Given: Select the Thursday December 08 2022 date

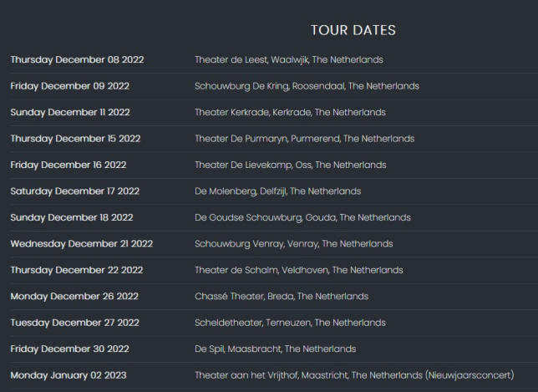Looking at the screenshot, I should [77, 60].
